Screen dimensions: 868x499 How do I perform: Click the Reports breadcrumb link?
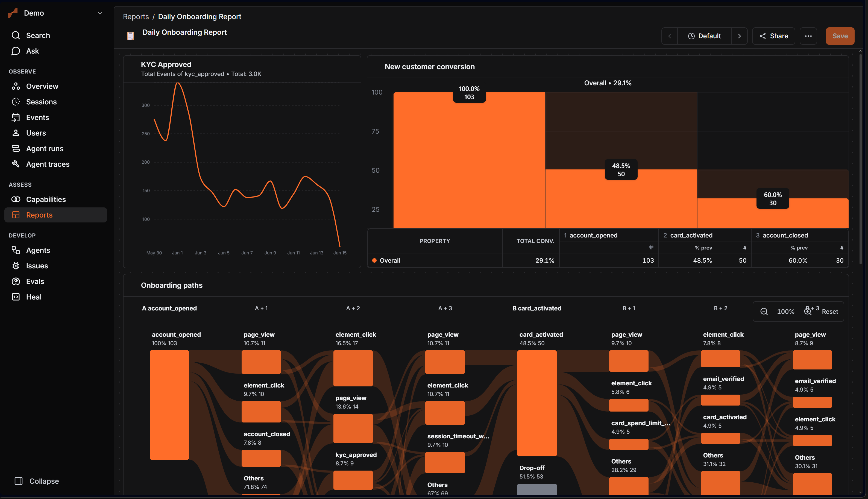coord(136,16)
